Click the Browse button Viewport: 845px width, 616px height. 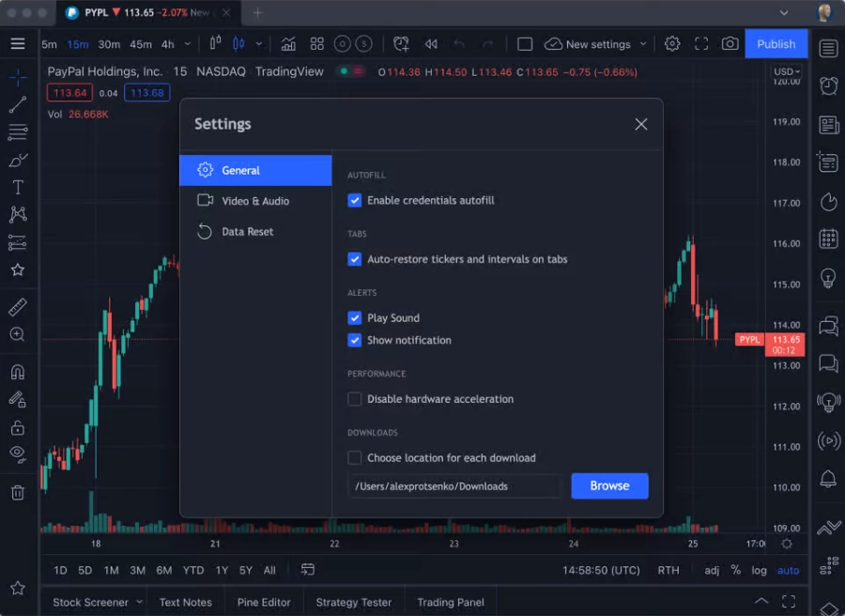(x=609, y=485)
